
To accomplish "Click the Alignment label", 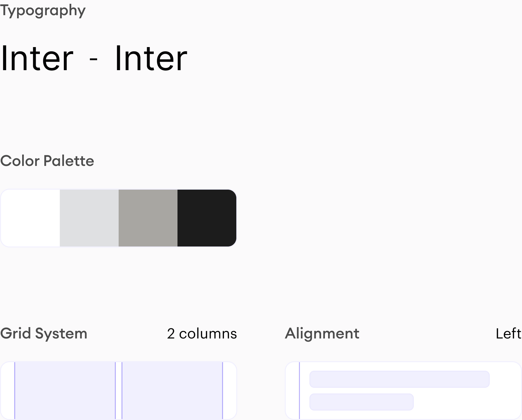I will (322, 333).
